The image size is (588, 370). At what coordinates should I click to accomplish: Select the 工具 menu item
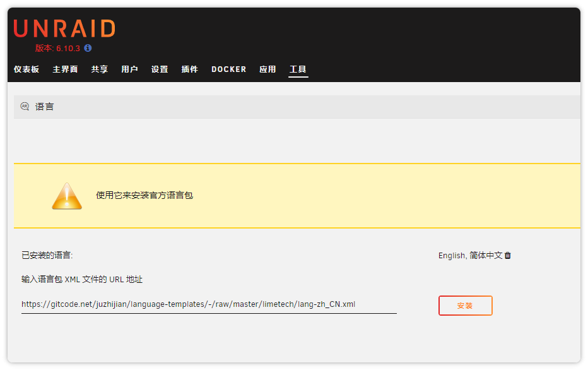[x=298, y=69]
